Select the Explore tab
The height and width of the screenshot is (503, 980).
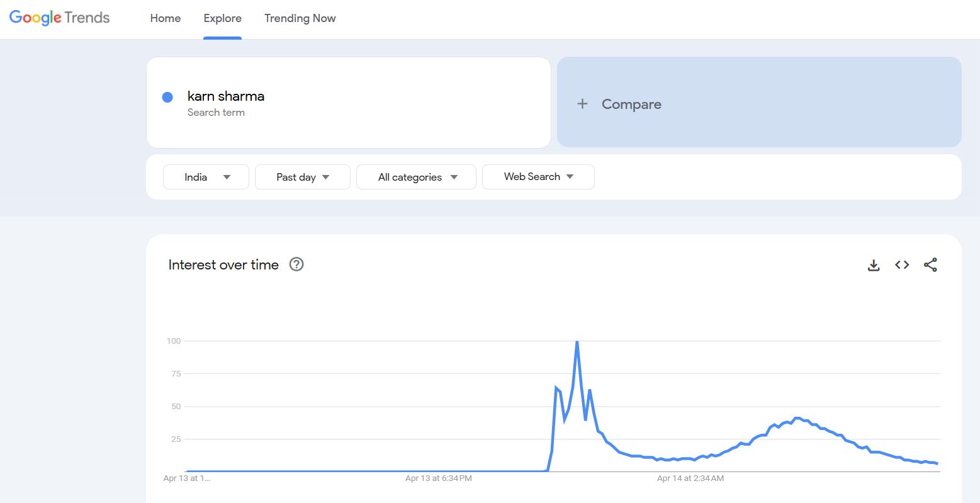click(222, 18)
